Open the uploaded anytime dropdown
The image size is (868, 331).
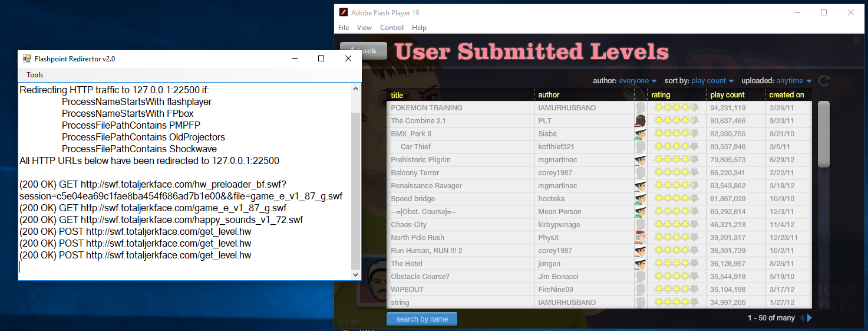[x=794, y=81]
